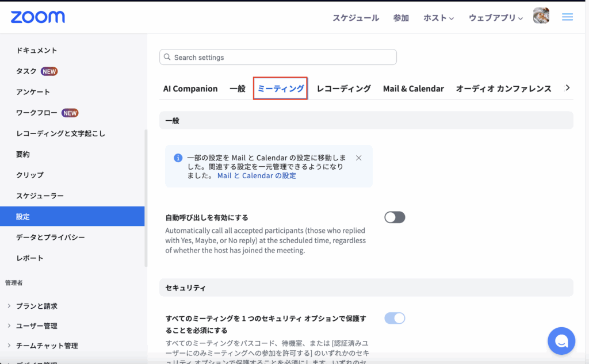
Task: Click the 管理者 sidebar heading
Action: 14,283
